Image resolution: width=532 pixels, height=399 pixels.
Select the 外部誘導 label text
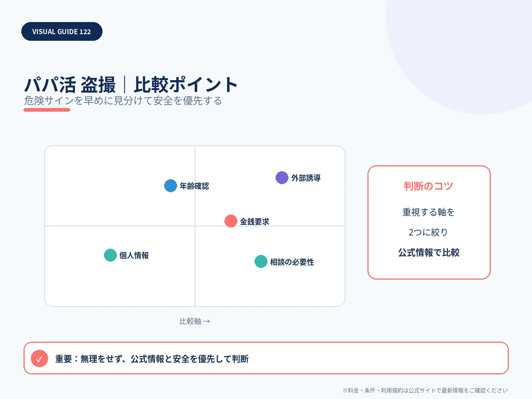[x=306, y=178]
